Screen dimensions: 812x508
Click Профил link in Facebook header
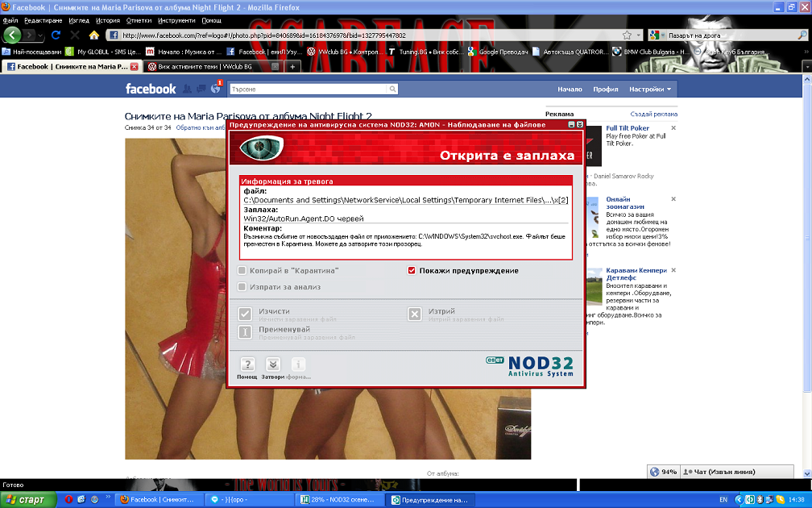[606, 90]
